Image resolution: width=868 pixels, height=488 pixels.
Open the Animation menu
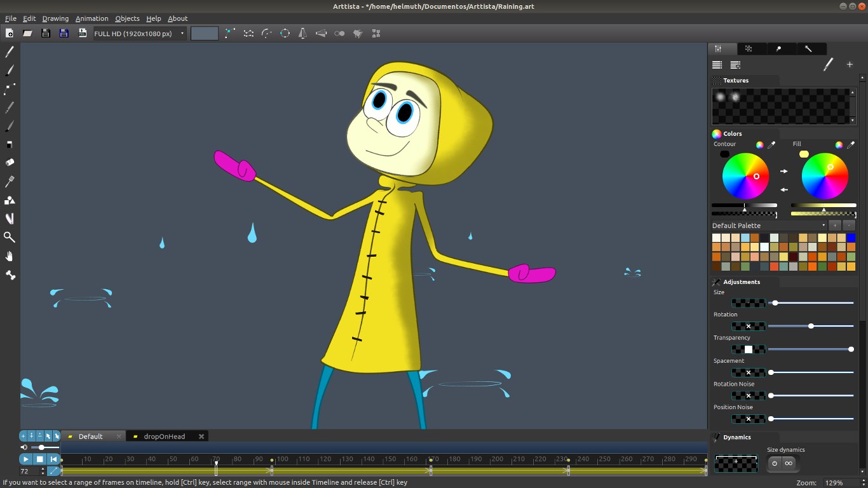click(92, 18)
